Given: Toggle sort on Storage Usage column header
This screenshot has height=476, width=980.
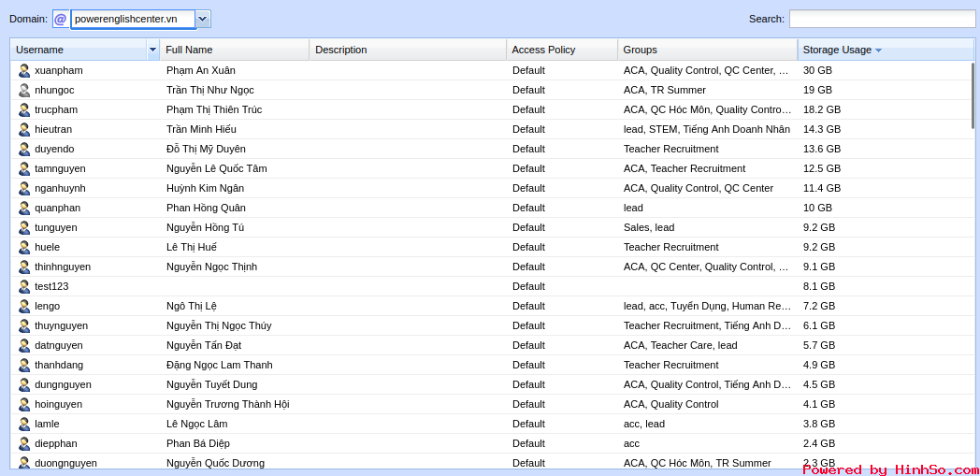Looking at the screenshot, I should [886, 50].
